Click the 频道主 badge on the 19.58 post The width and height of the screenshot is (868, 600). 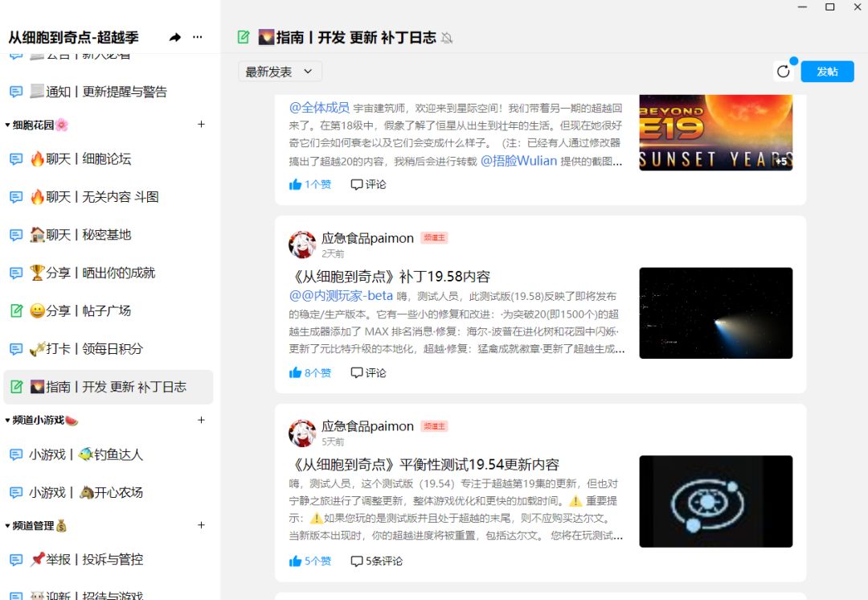point(434,238)
